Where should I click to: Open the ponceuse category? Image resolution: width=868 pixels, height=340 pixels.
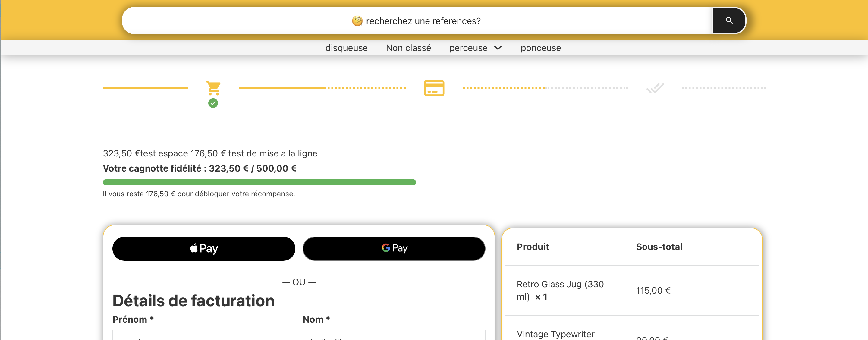tap(540, 48)
